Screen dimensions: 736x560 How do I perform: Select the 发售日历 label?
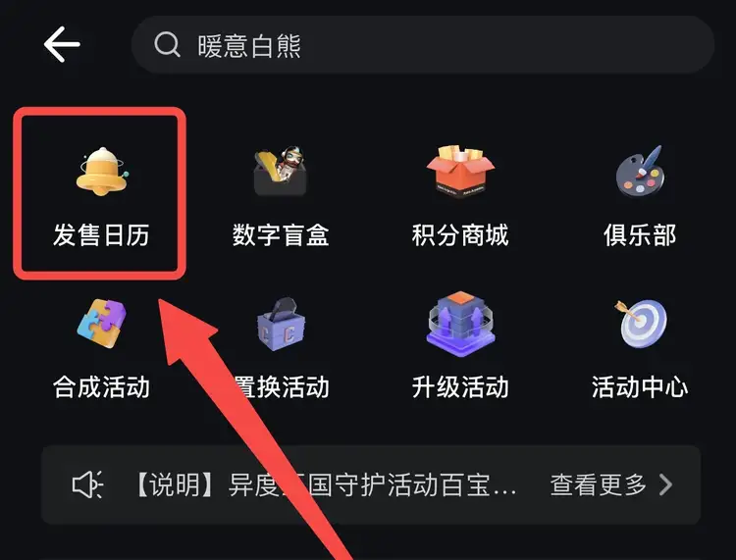(101, 235)
